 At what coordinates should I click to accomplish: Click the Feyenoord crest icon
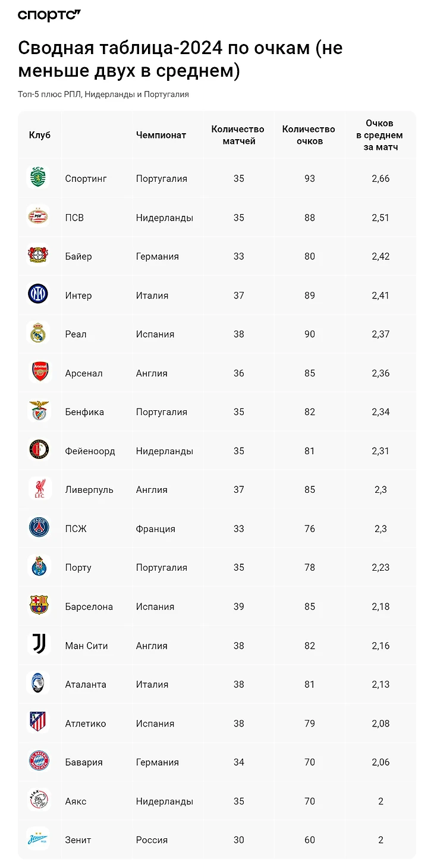pyautogui.click(x=39, y=450)
